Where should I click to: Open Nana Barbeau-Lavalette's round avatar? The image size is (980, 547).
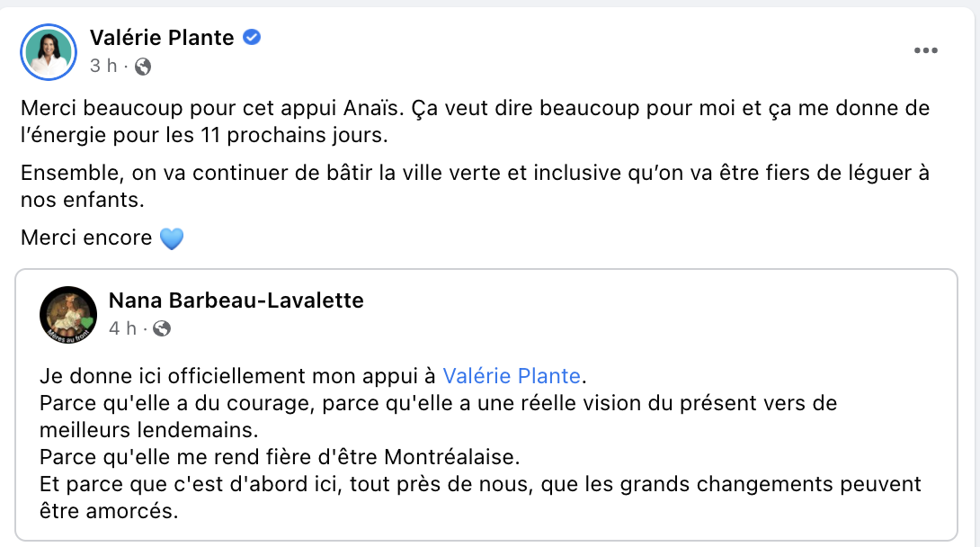pyautogui.click(x=68, y=315)
